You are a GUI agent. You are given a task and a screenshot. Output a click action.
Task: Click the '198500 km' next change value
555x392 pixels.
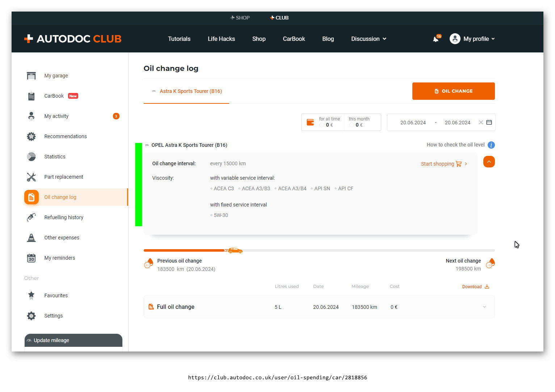[468, 269]
